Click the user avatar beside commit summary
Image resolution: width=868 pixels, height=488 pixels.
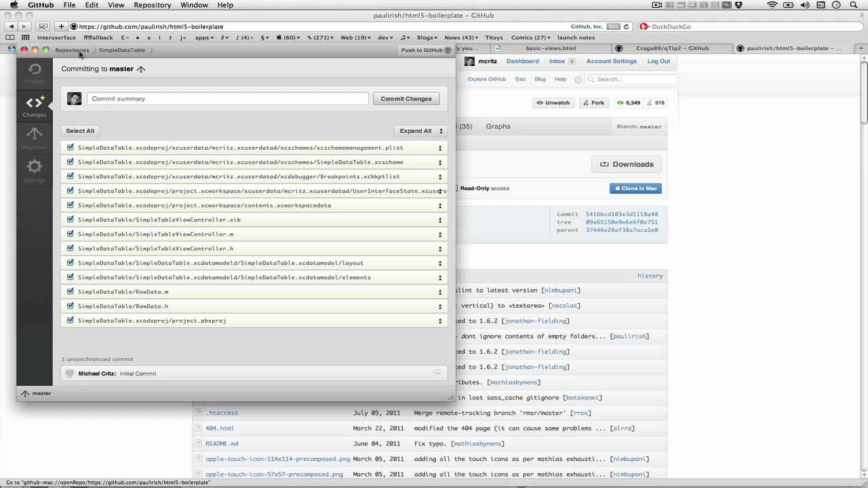pos(75,98)
